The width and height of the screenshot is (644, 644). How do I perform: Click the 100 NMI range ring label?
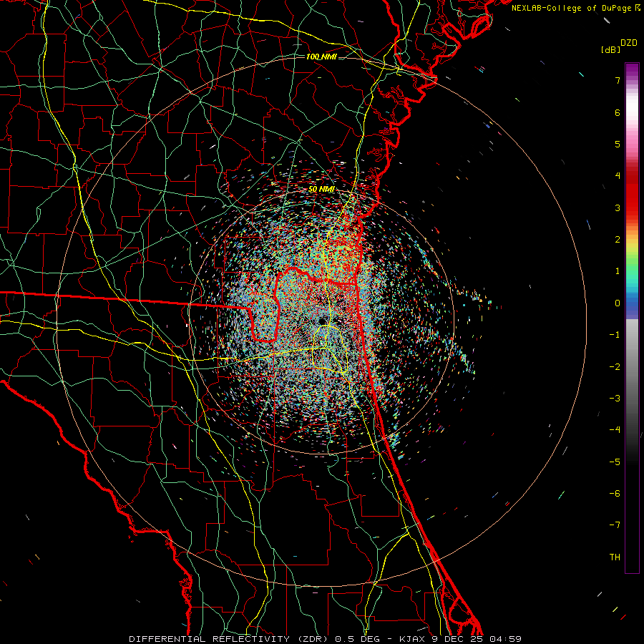pos(321,57)
